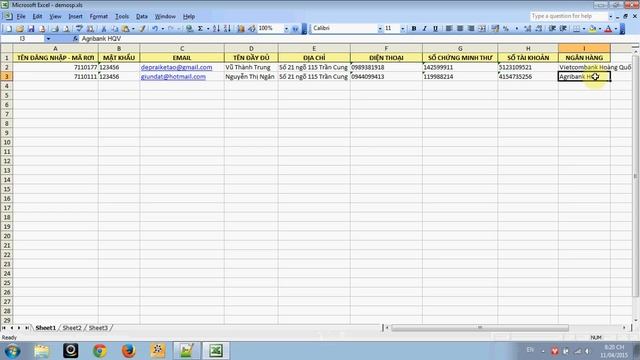Select column G header
640x360 pixels.
pyautogui.click(x=460, y=48)
